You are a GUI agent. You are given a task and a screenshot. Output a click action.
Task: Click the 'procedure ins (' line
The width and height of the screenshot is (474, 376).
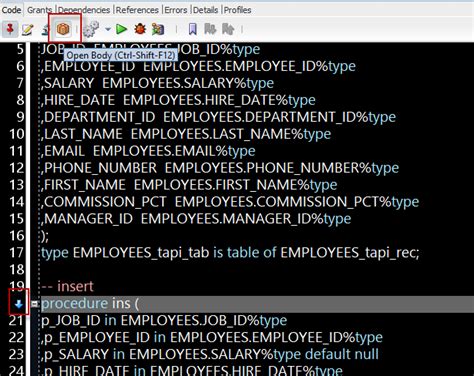tap(90, 304)
